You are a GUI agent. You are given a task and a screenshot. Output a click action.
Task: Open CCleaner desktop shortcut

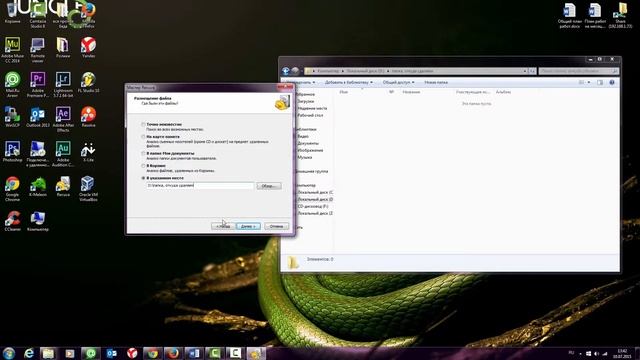(12, 221)
